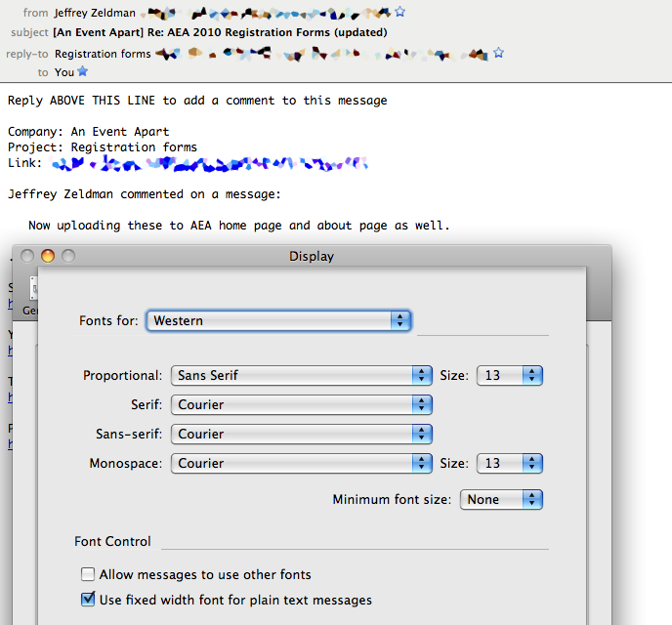Viewport: 672px width, 625px height.
Task: Enable Allow messages to use other fonts
Action: (x=88, y=574)
